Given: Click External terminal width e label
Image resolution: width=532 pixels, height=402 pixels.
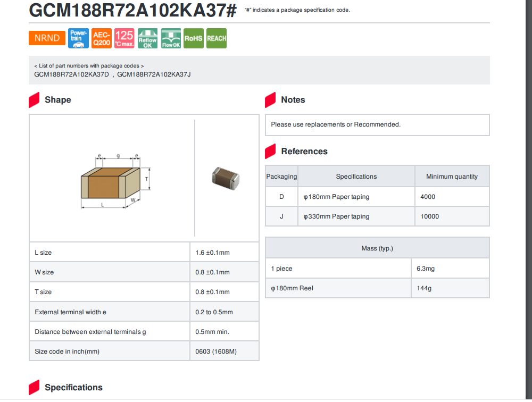Looking at the screenshot, I should tap(70, 312).
